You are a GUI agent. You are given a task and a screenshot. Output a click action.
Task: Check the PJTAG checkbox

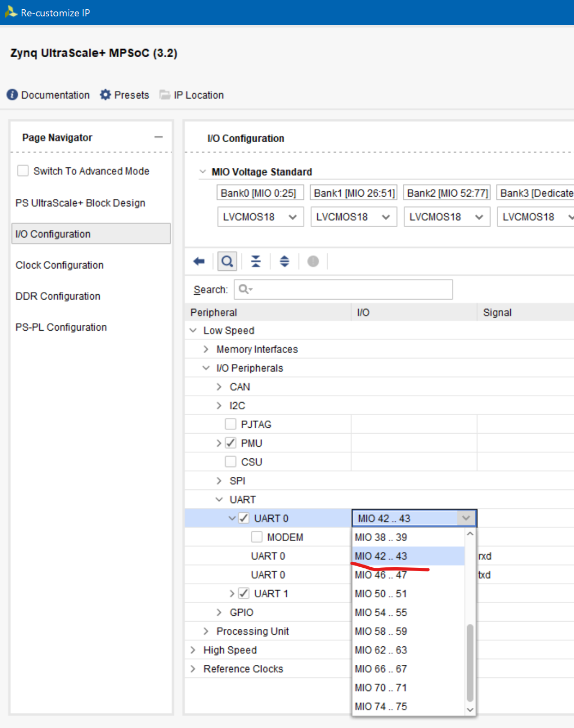coord(231,424)
